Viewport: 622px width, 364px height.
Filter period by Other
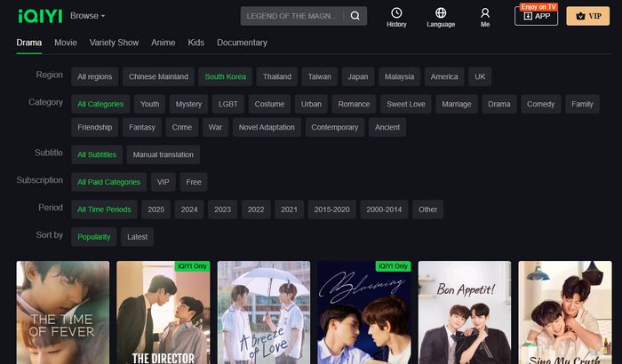click(427, 210)
